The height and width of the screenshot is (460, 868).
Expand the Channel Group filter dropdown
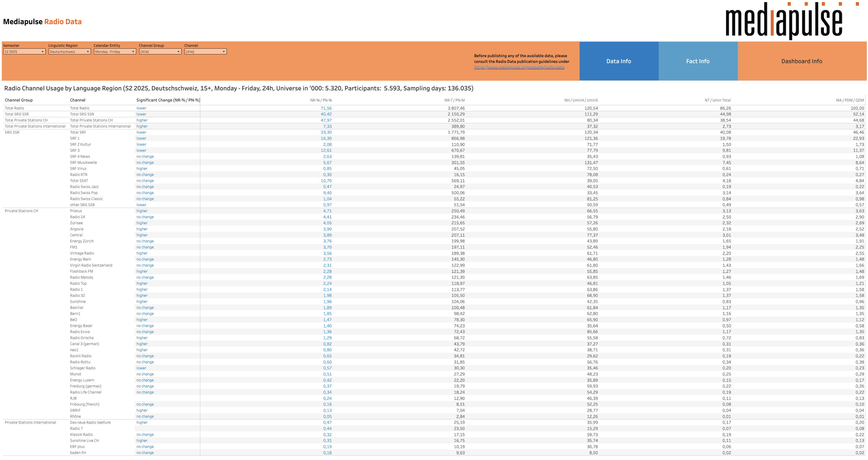click(160, 52)
